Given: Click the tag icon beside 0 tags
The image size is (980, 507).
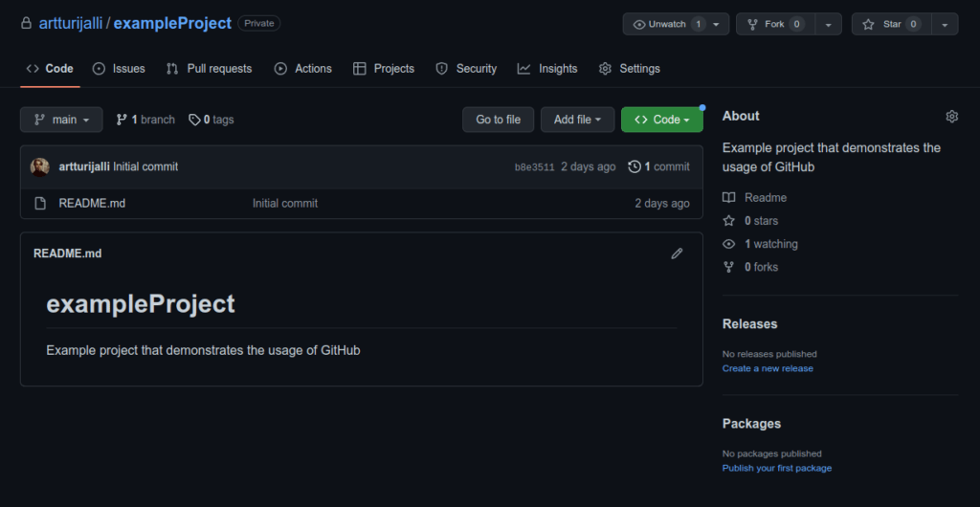Looking at the screenshot, I should click(195, 120).
